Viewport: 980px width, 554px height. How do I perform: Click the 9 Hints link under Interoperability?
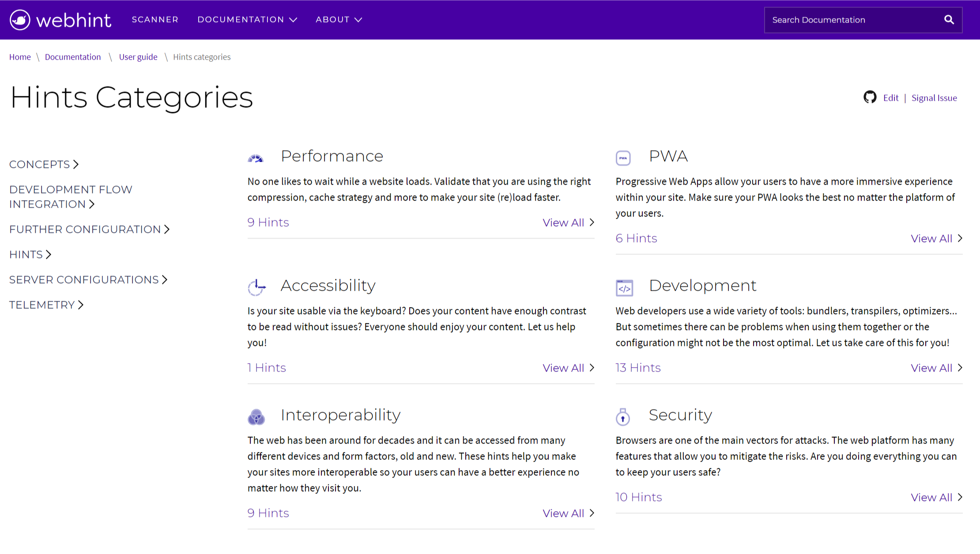click(268, 513)
